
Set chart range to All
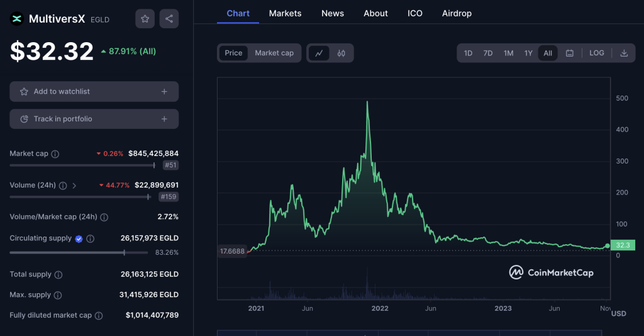(x=548, y=53)
